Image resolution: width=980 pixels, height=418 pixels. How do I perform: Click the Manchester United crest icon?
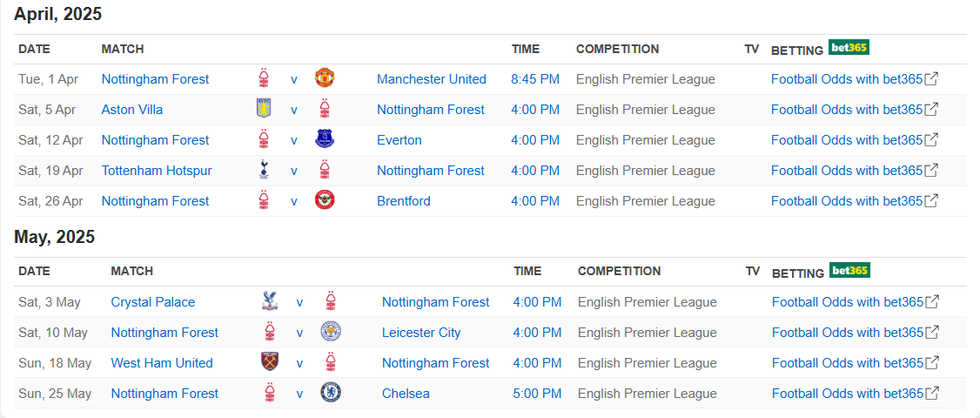(x=325, y=78)
